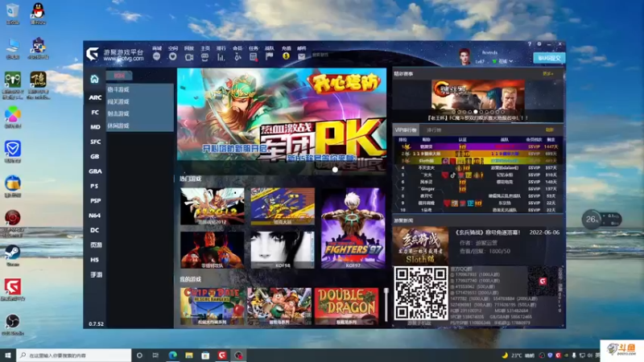The image size is (644, 362).
Task: Open the settings gear in title bar
Action: [539, 44]
